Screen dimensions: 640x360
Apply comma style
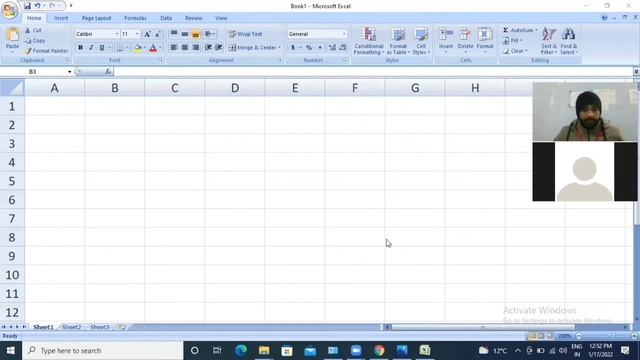[x=320, y=48]
